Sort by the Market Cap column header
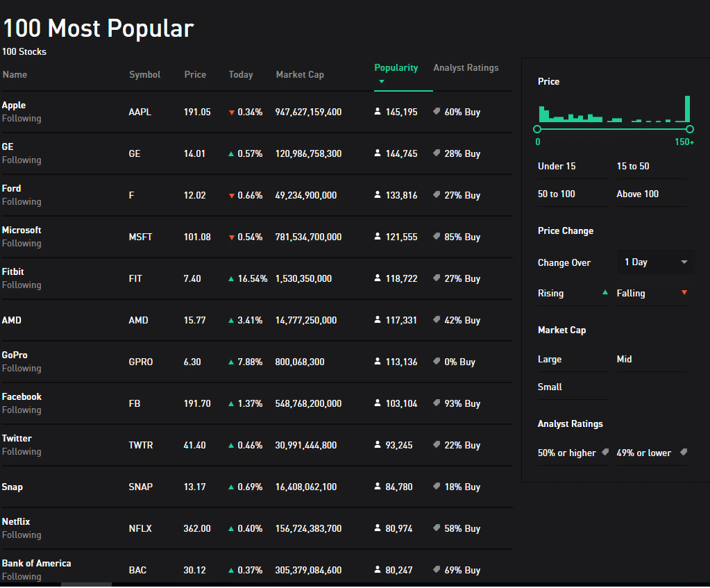 point(300,75)
